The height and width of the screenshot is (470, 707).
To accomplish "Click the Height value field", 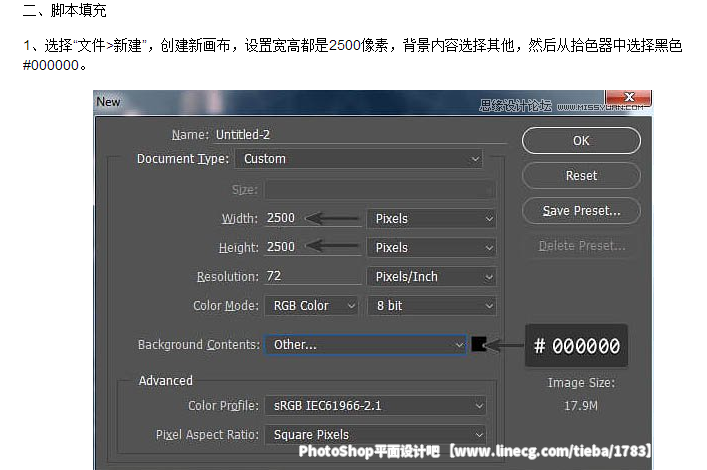I will tap(312, 247).
